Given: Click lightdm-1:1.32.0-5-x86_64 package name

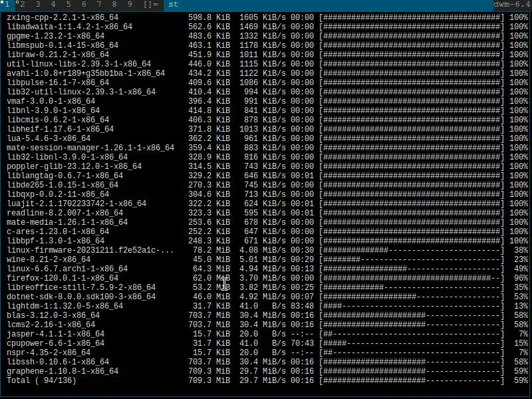Looking at the screenshot, I should 65,306.
